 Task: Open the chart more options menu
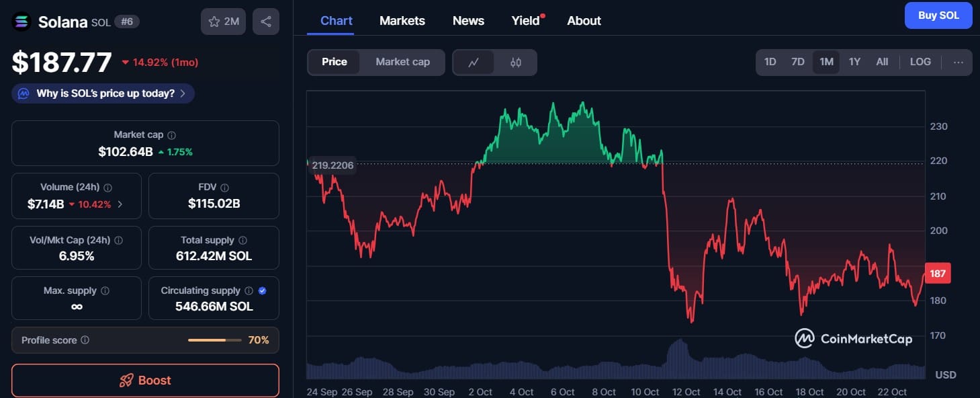(958, 62)
